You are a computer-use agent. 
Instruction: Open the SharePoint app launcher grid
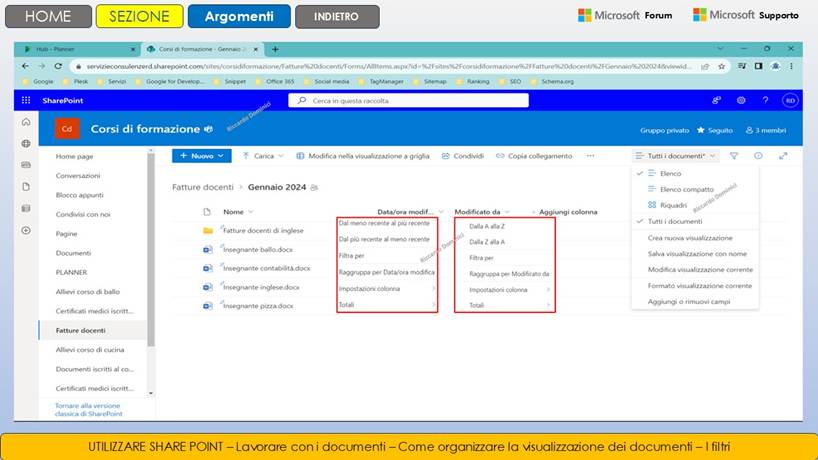26,100
